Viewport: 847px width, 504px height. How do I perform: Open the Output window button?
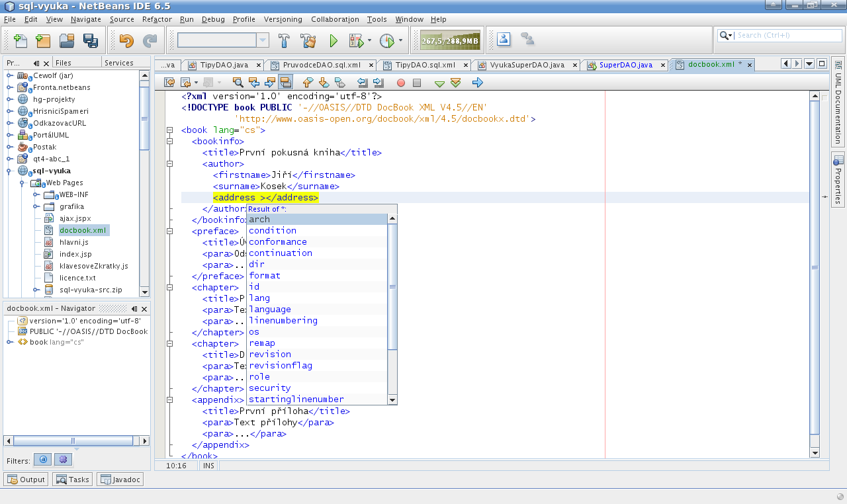point(26,480)
